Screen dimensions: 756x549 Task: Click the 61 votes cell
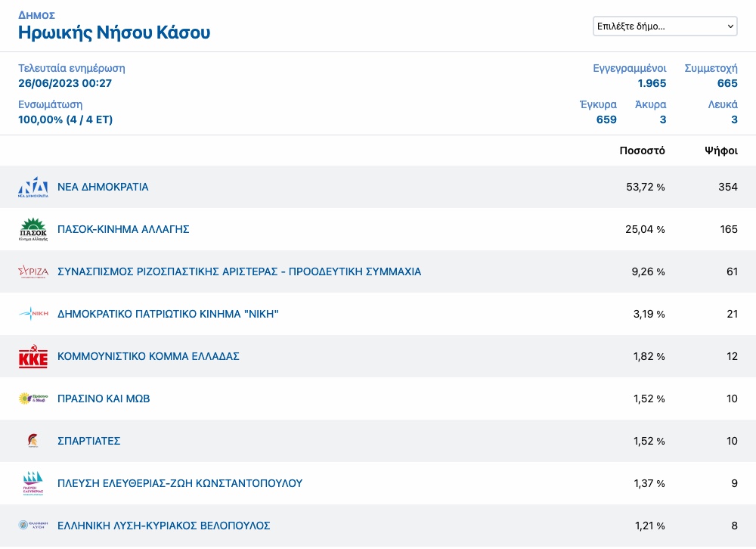pyautogui.click(x=733, y=271)
